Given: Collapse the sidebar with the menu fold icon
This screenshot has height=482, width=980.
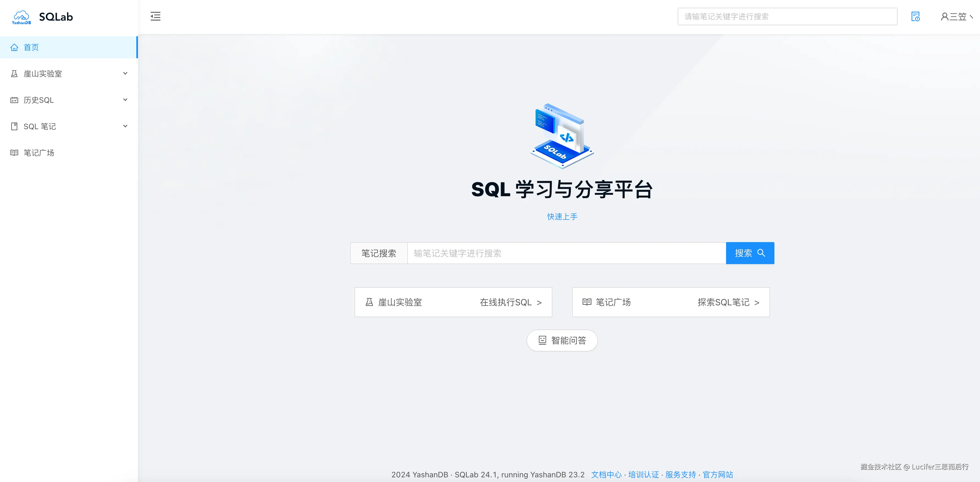Looking at the screenshot, I should coord(155,16).
